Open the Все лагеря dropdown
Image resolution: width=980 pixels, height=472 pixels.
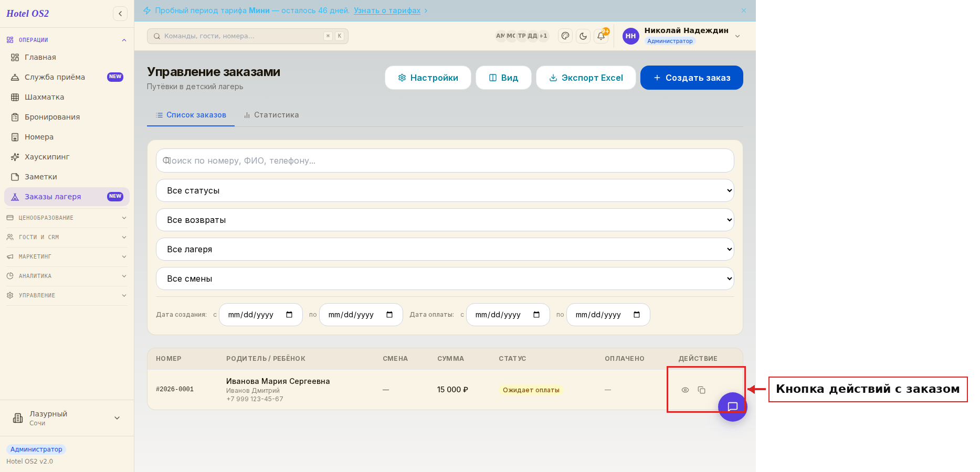point(445,249)
